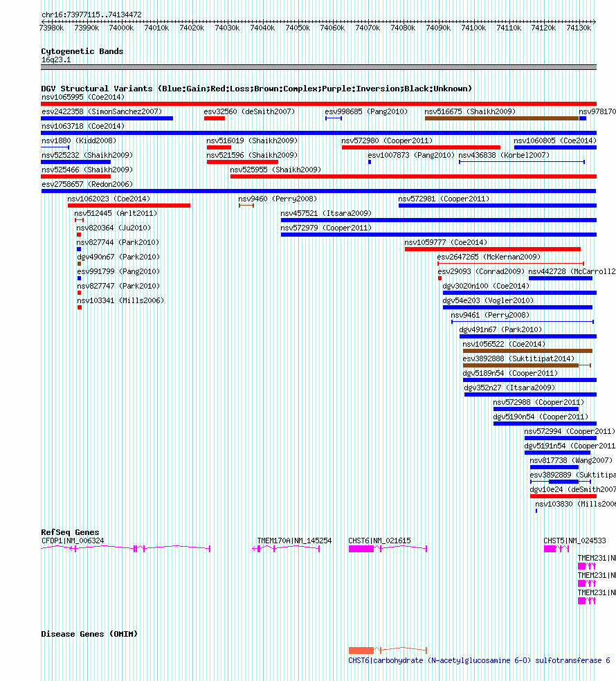Click dgv491n67 (Park2010) variant label

click(x=501, y=329)
